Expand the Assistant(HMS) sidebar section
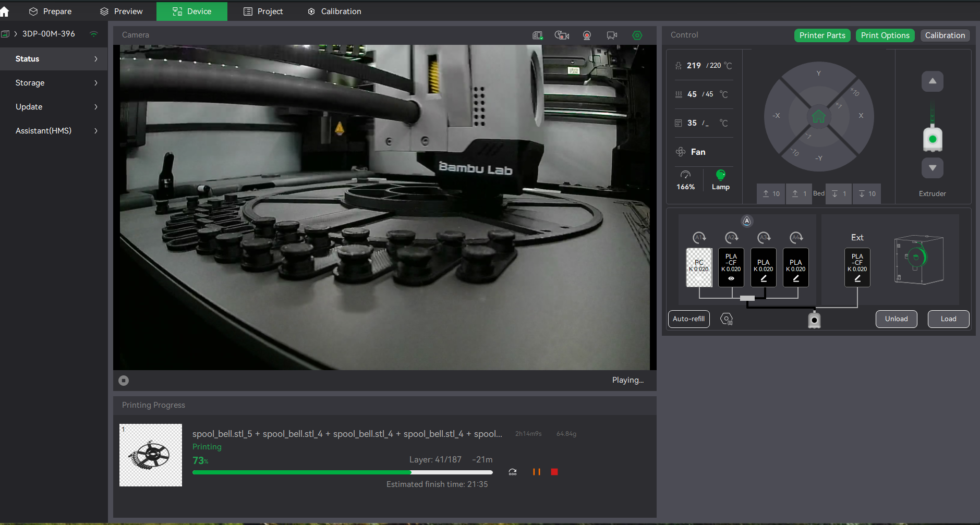The height and width of the screenshot is (525, 980). pos(54,131)
